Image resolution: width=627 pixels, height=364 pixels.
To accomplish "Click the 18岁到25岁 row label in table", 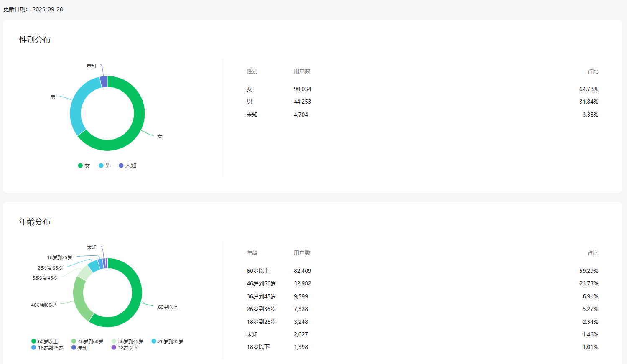I will (261, 322).
